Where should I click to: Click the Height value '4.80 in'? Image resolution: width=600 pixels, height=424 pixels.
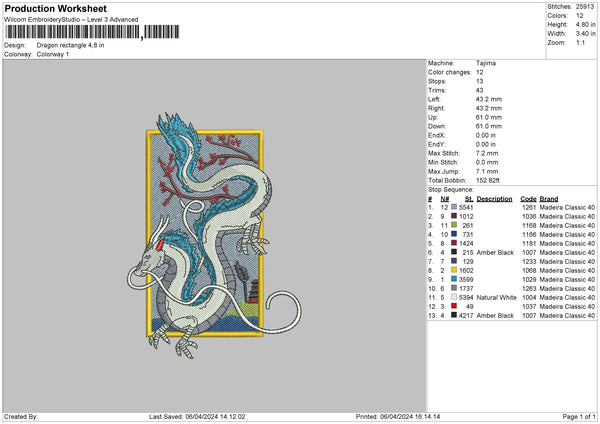pos(585,24)
